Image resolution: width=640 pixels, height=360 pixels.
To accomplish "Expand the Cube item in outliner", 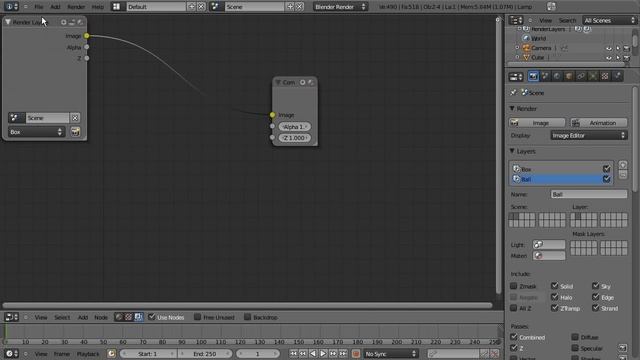I will pos(517,58).
